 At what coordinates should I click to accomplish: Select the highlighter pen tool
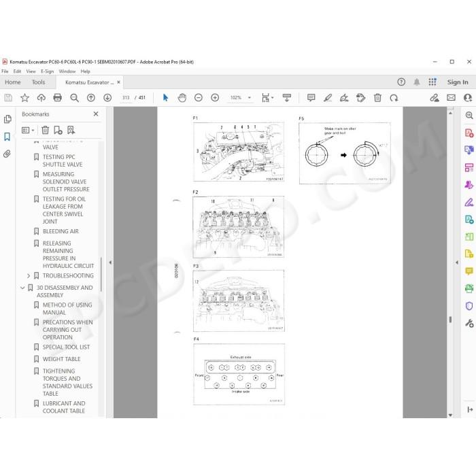point(328,97)
